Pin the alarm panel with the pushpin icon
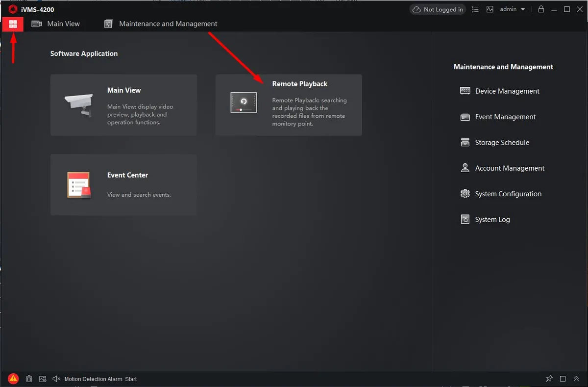The image size is (588, 387). [549, 379]
